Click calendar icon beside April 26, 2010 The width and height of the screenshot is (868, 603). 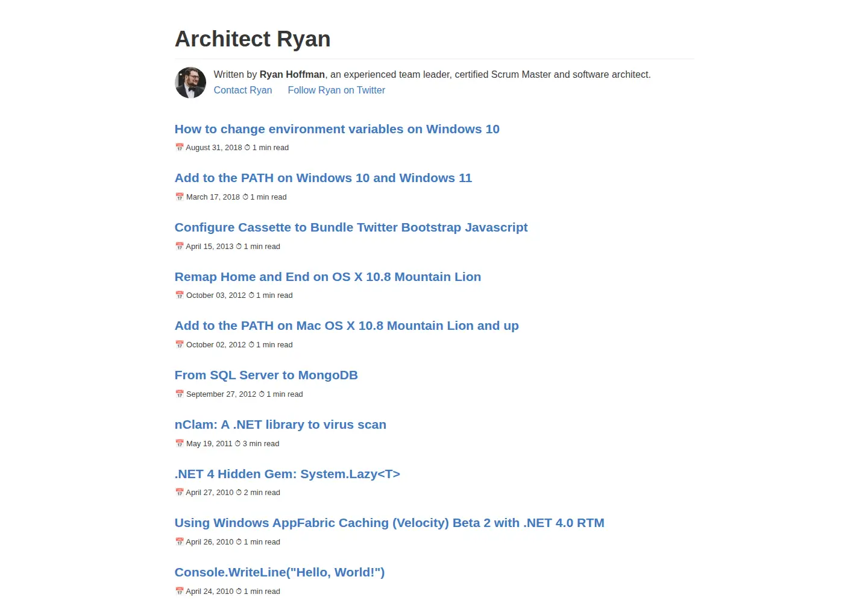(x=179, y=541)
